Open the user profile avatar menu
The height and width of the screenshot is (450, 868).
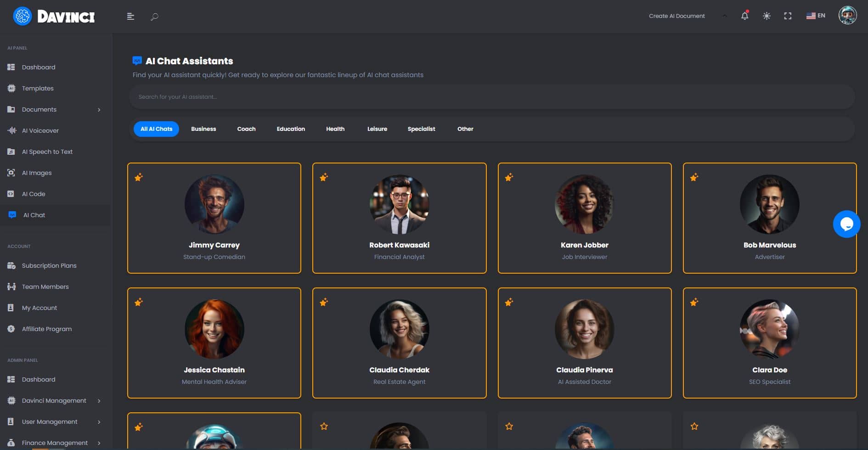pyautogui.click(x=847, y=15)
